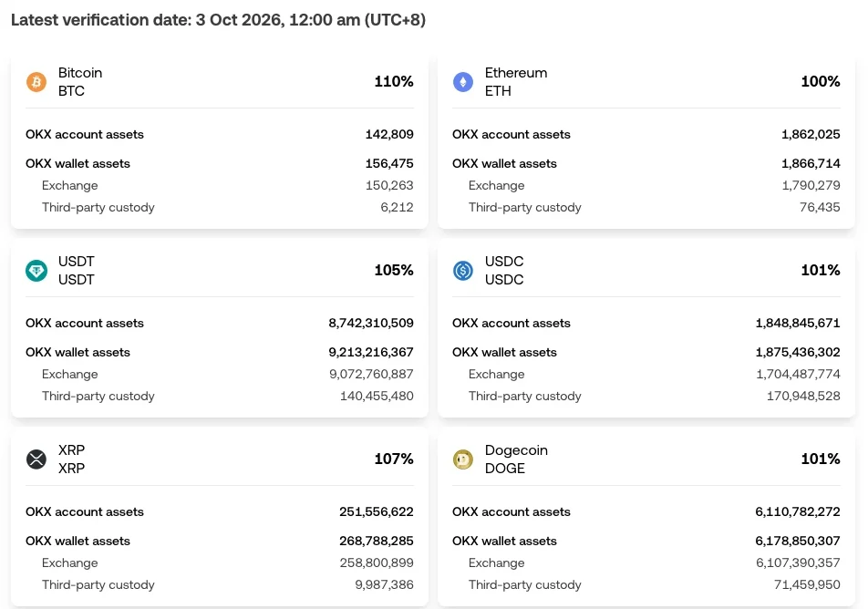Click DOGE account assets value 6,110,782,272
The width and height of the screenshot is (868, 609).
coord(798,512)
